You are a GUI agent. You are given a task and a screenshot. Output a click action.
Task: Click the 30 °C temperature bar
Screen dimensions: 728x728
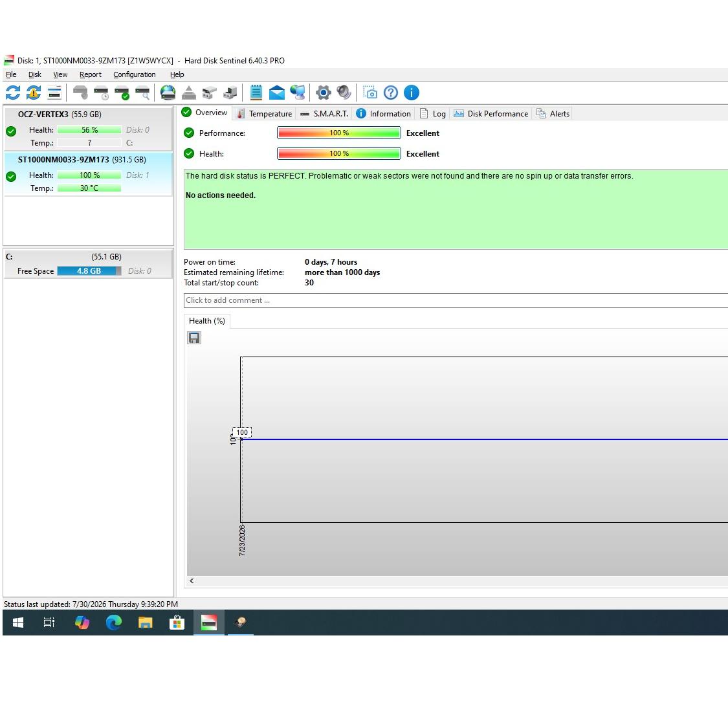89,188
